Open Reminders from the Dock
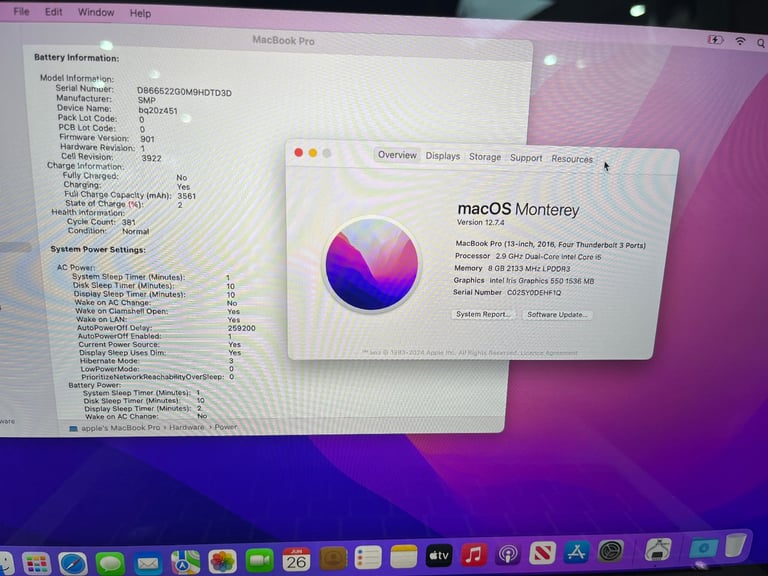Viewport: 768px width, 576px height. (x=368, y=557)
